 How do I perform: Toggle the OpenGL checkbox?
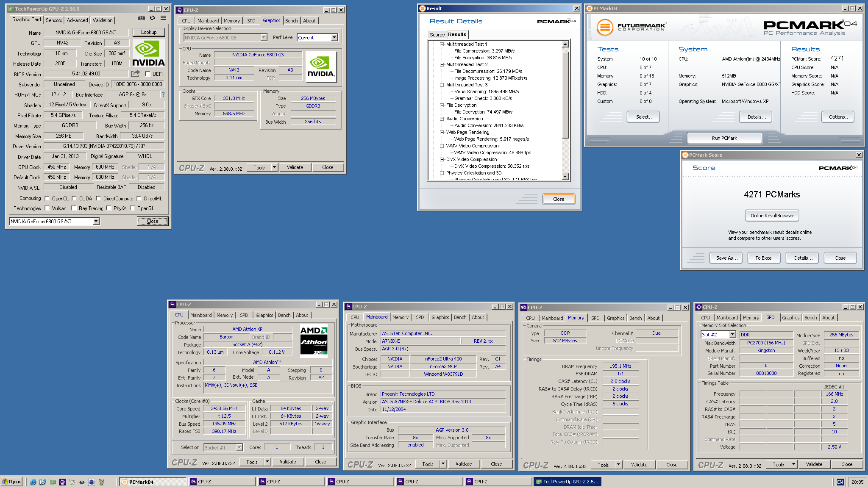(x=133, y=208)
